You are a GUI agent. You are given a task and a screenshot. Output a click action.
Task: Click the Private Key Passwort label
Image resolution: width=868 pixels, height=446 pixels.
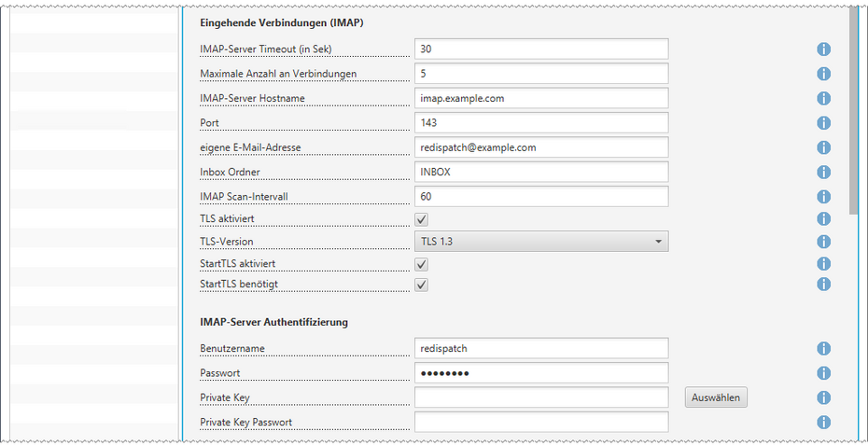(x=245, y=422)
